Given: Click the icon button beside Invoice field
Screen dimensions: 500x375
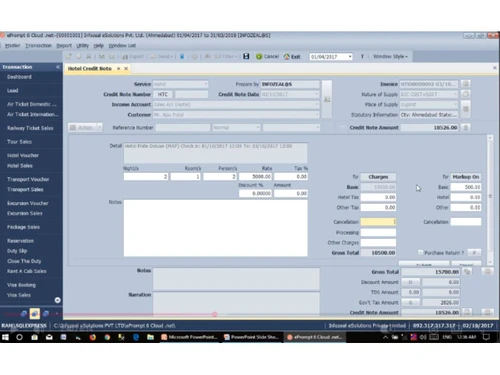Looking at the screenshot, I should [466, 84].
